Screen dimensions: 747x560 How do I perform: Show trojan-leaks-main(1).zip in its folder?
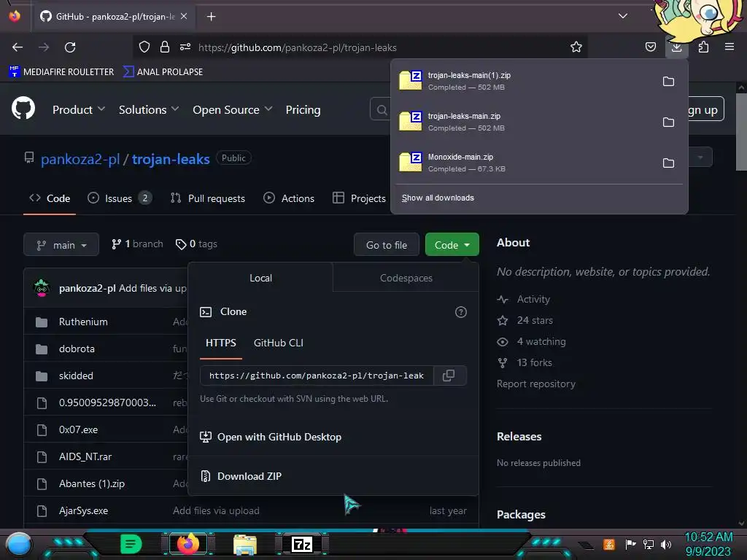pos(668,82)
